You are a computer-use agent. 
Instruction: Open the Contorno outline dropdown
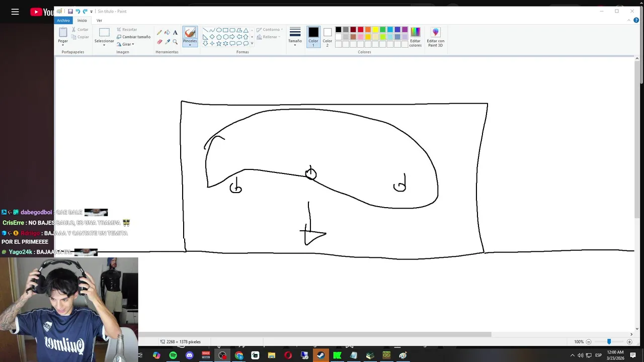(270, 30)
